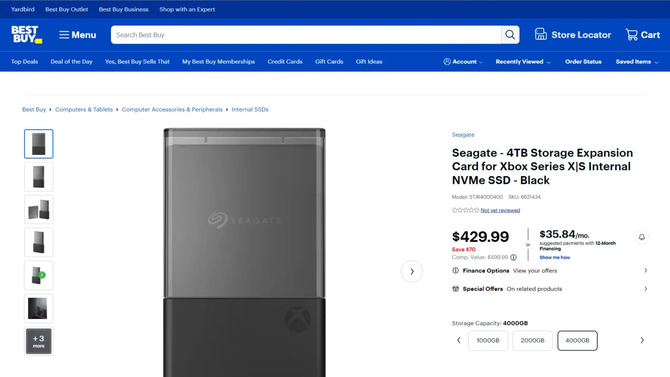Open Top Deals
670x377 pixels.
tap(24, 62)
